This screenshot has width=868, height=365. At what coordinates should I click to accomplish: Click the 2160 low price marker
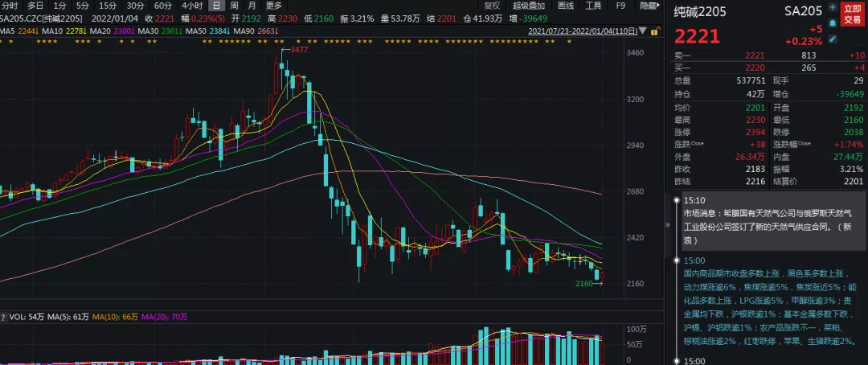[x=584, y=284]
